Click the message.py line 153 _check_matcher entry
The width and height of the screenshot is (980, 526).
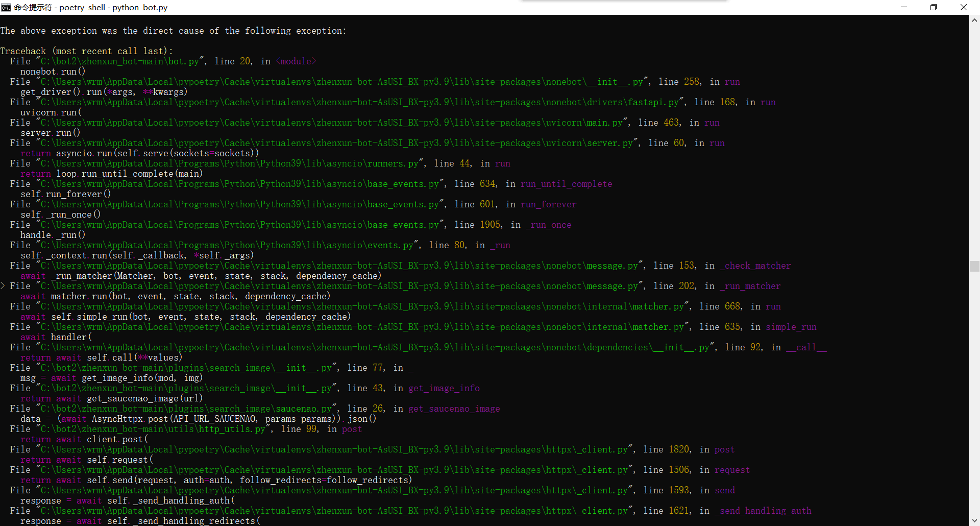tap(400, 266)
